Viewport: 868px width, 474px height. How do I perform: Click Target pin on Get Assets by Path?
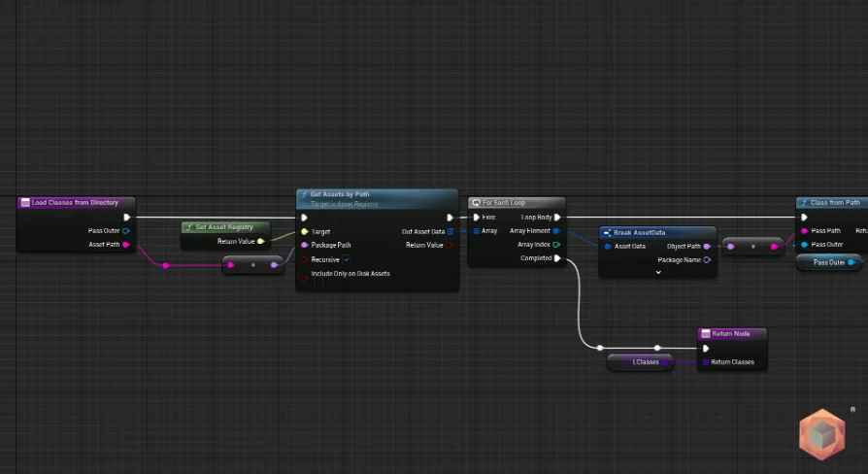(x=305, y=231)
